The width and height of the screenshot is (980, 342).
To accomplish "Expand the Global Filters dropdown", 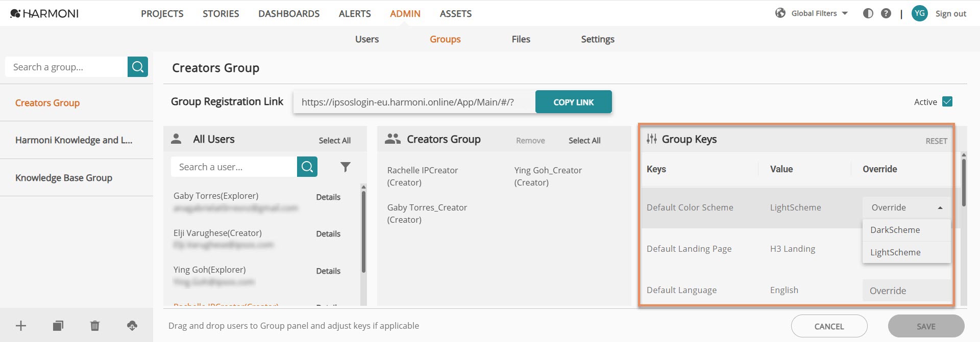I will coord(812,13).
